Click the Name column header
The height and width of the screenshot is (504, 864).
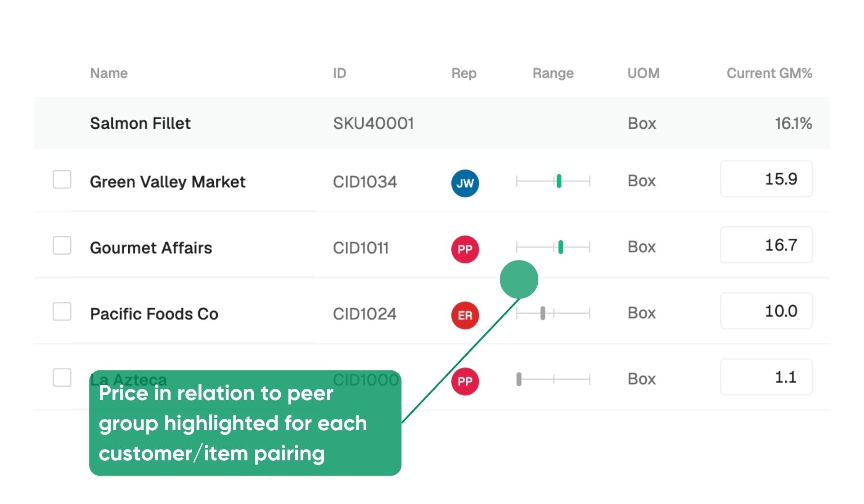point(108,73)
